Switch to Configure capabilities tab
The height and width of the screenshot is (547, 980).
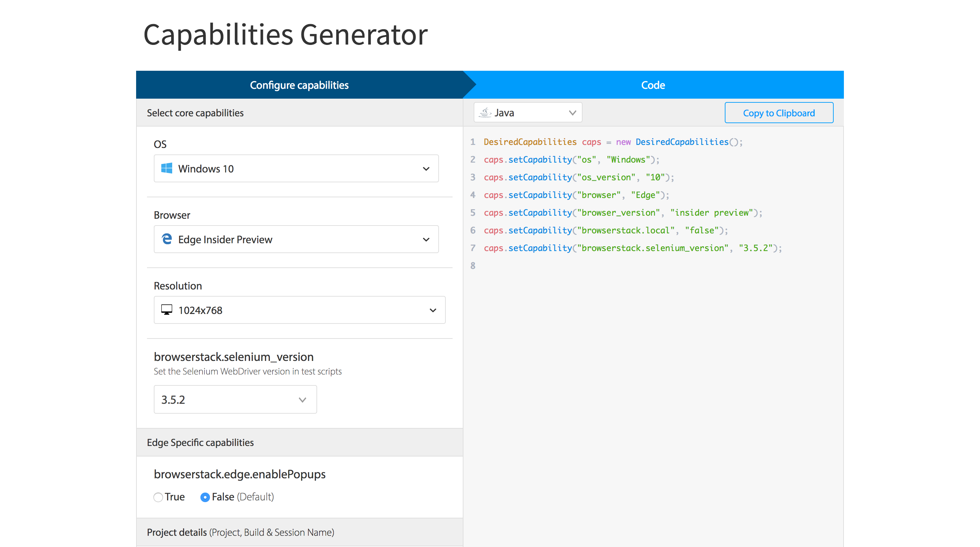299,85
